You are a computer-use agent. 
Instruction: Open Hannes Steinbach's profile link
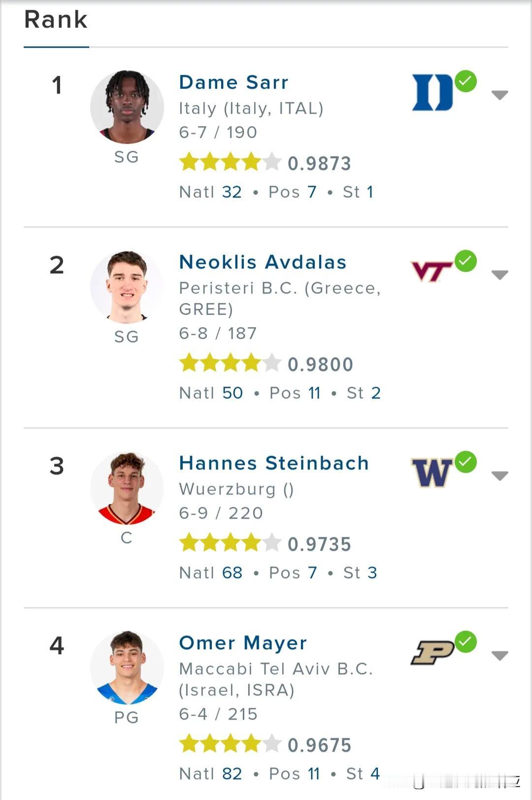coord(274,463)
